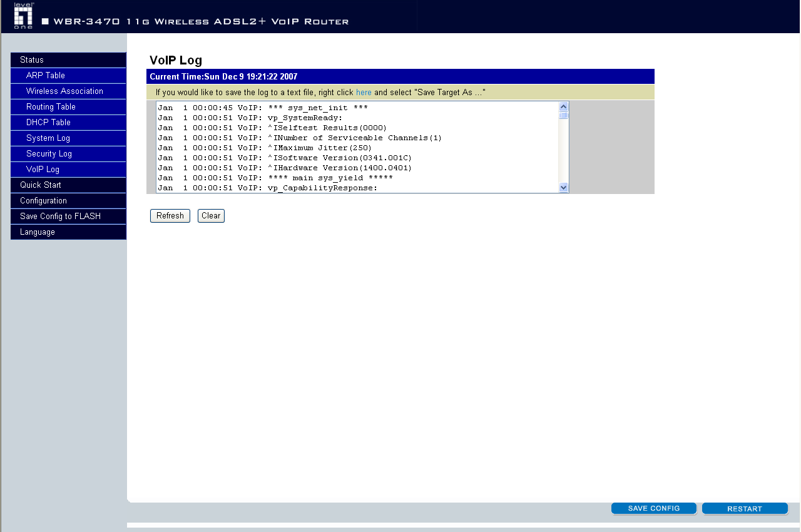The image size is (801, 532).
Task: Click the Current Time header text
Action: click(223, 77)
